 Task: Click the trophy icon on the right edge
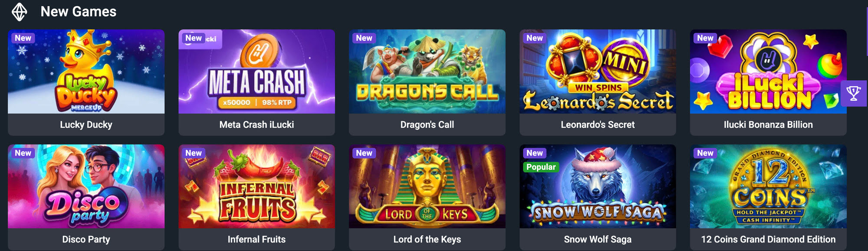pos(853,93)
